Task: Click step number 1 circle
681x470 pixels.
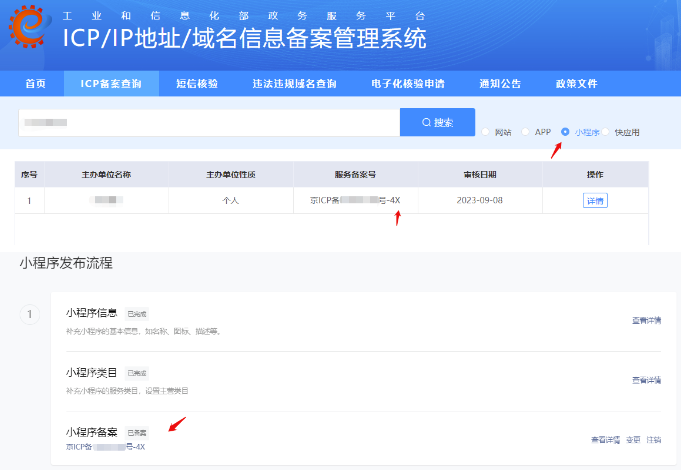Action: point(30,315)
